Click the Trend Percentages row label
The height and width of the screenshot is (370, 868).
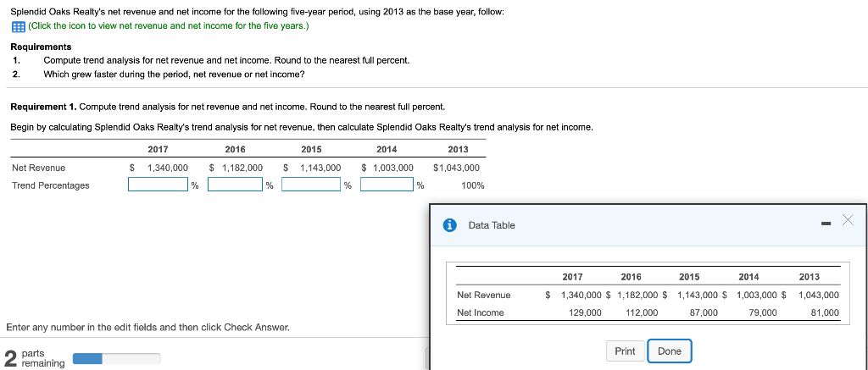(50, 185)
